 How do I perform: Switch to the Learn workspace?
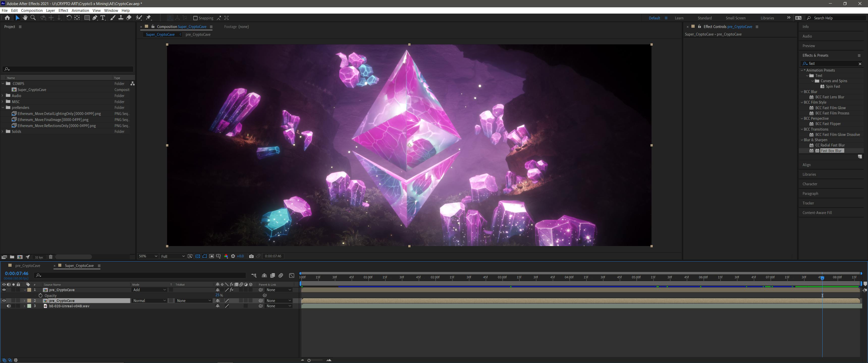click(679, 18)
